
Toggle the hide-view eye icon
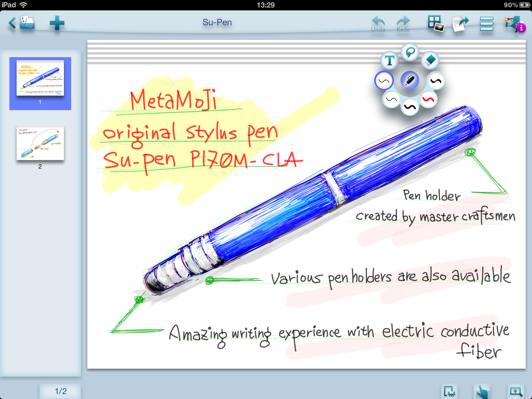449,392
